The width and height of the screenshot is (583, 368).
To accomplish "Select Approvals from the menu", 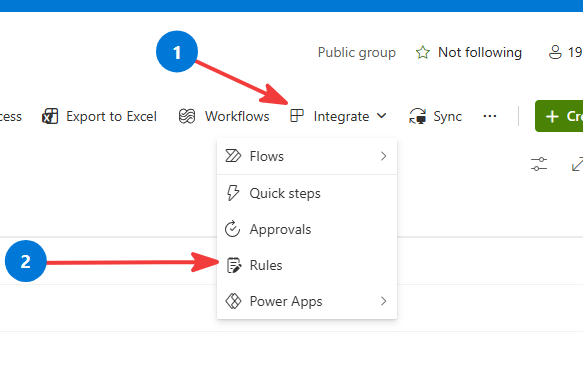I will (x=307, y=229).
